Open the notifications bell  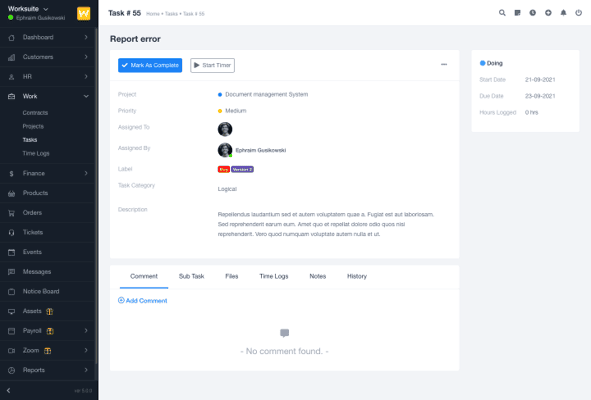(563, 13)
